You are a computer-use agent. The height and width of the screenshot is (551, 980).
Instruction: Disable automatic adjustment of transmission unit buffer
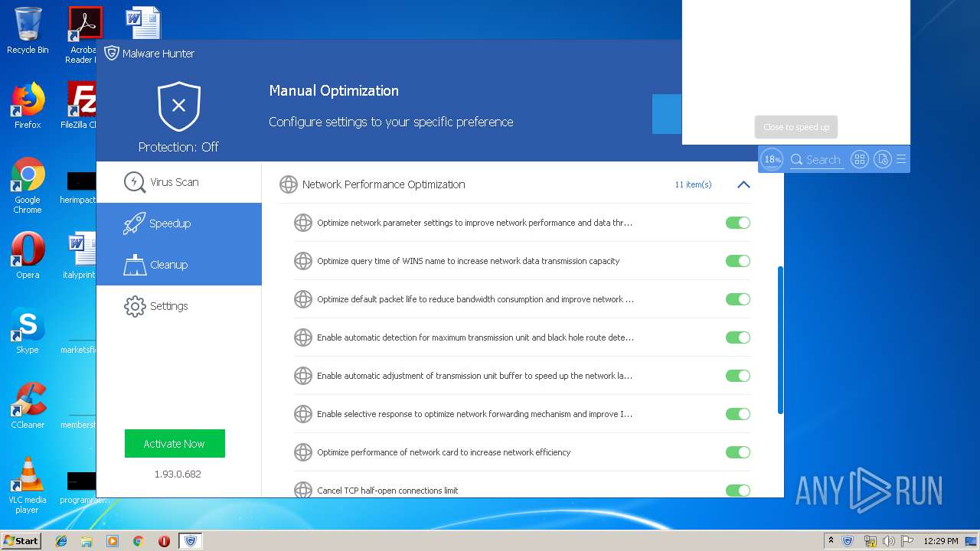click(738, 376)
